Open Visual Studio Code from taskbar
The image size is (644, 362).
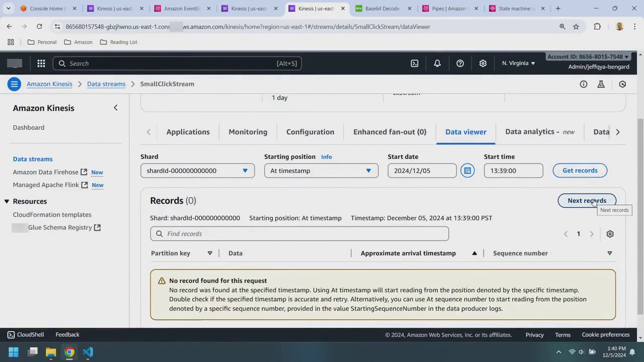[88, 352]
